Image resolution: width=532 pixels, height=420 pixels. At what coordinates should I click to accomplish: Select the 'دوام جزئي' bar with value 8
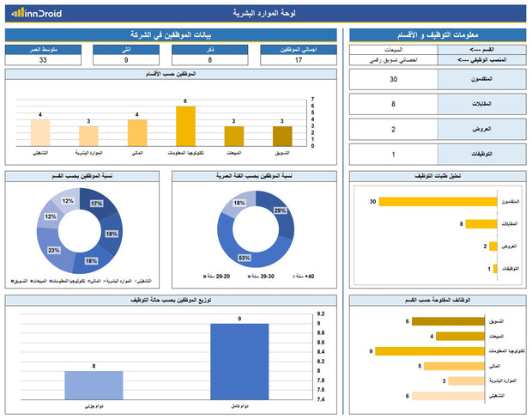coord(94,386)
